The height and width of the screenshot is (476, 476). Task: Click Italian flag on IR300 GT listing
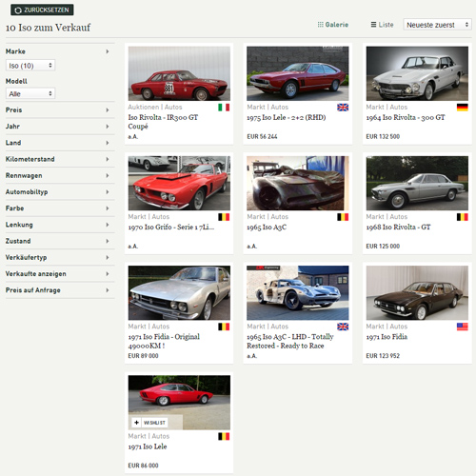click(x=224, y=108)
